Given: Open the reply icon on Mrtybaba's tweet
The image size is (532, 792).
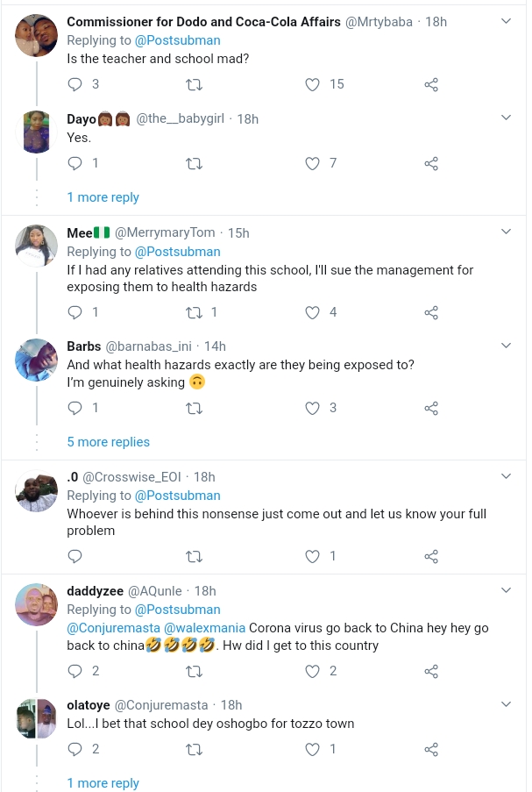Looking at the screenshot, I should click(x=75, y=84).
